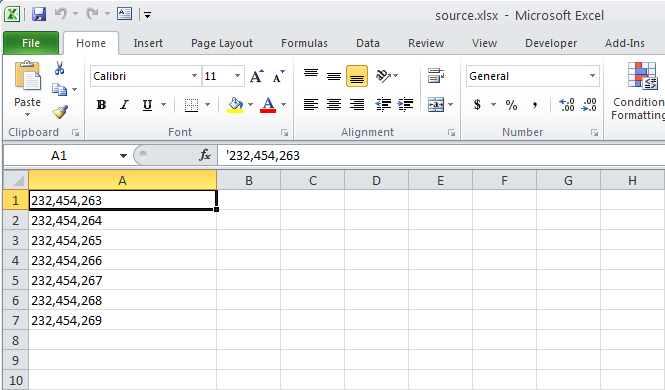
Task: Toggle the highlighted Bottom Align button
Action: [x=357, y=76]
